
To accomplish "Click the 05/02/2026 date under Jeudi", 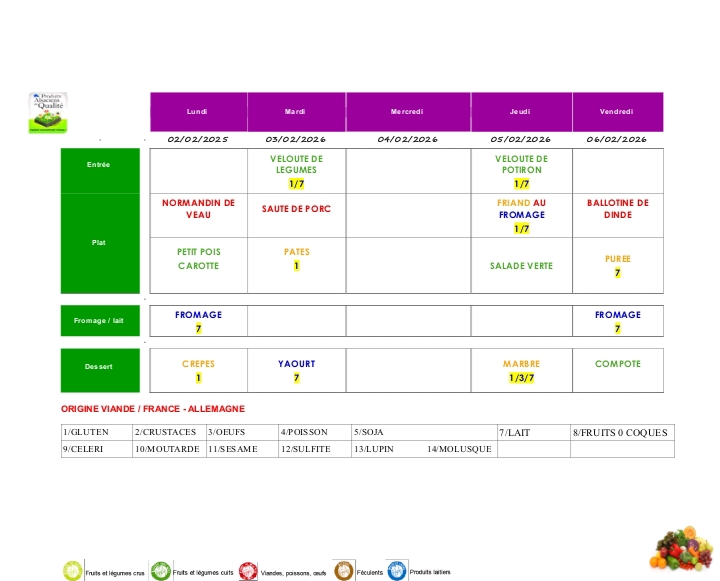I will click(521, 139).
